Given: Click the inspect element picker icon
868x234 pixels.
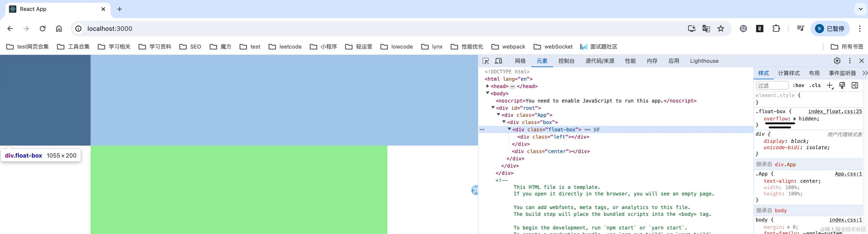Looking at the screenshot, I should (486, 61).
